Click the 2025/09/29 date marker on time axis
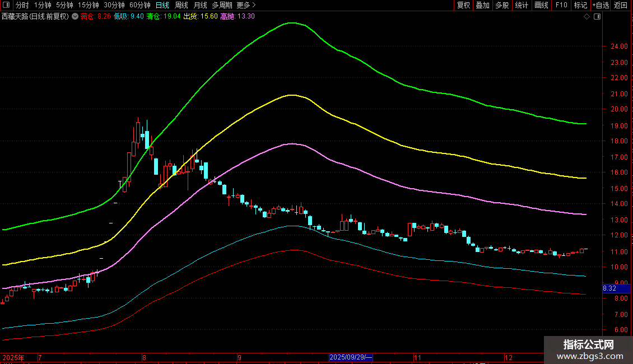Screen dimensions: 633x364 [x=351, y=357]
